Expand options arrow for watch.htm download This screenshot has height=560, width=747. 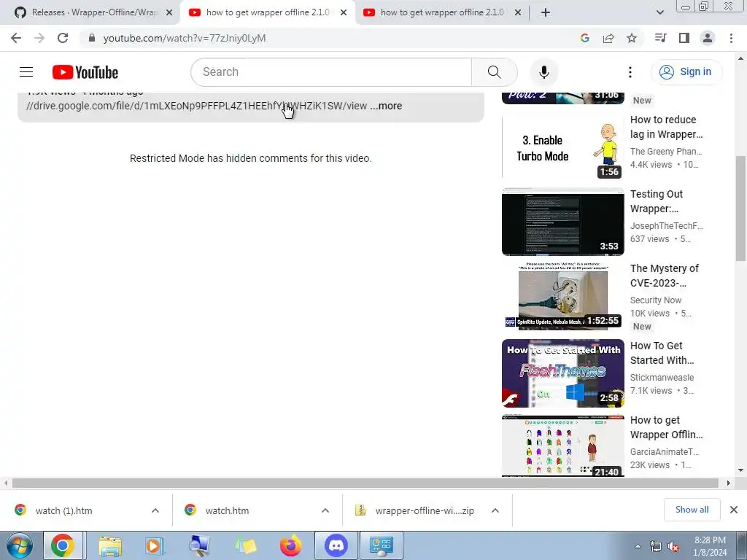[325, 510]
